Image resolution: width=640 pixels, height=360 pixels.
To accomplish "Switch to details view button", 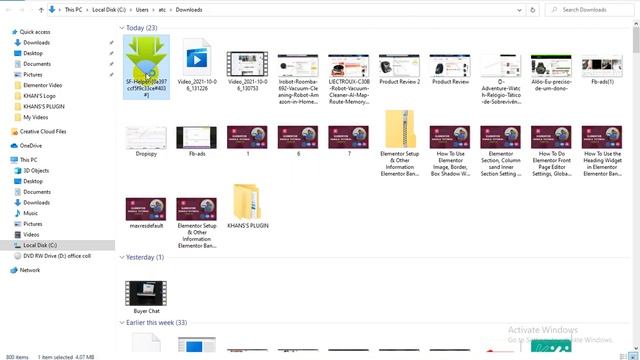I will (623, 357).
